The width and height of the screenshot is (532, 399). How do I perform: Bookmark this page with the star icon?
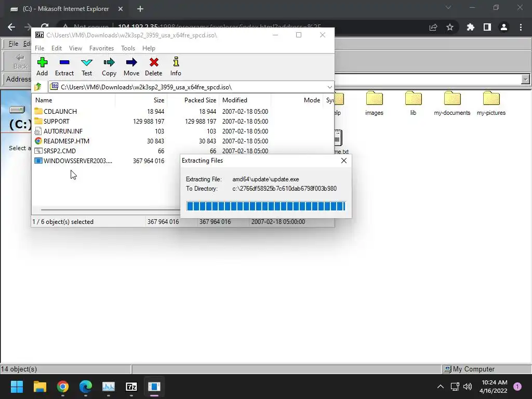coord(450,27)
